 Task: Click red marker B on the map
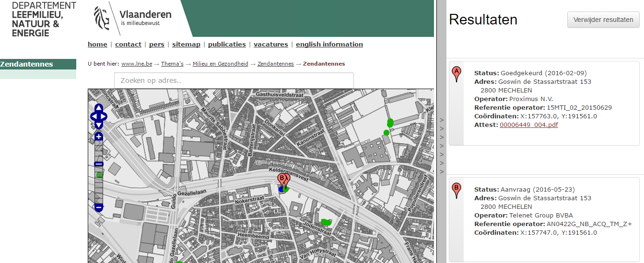click(282, 179)
